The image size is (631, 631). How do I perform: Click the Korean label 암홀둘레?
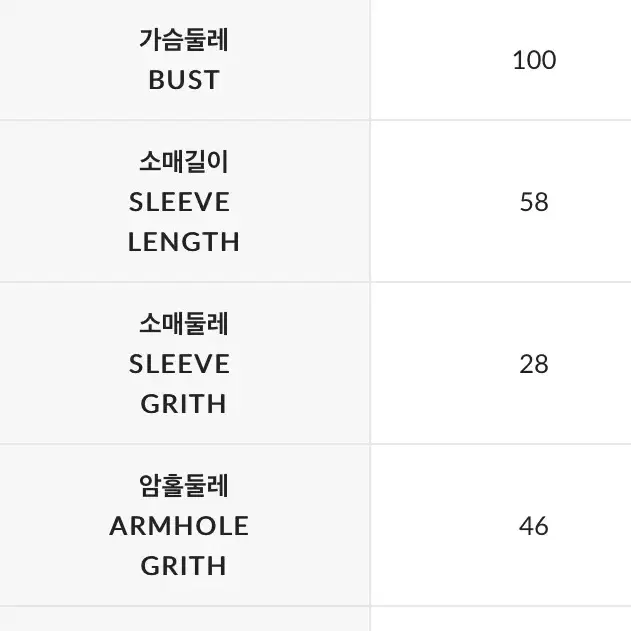pyautogui.click(x=184, y=486)
